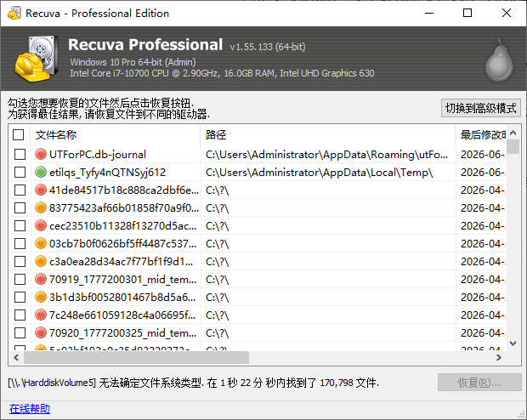This screenshot has width=527, height=420.
Task: Click the horizontal scrollbar right arrow
Action: coord(499,357)
